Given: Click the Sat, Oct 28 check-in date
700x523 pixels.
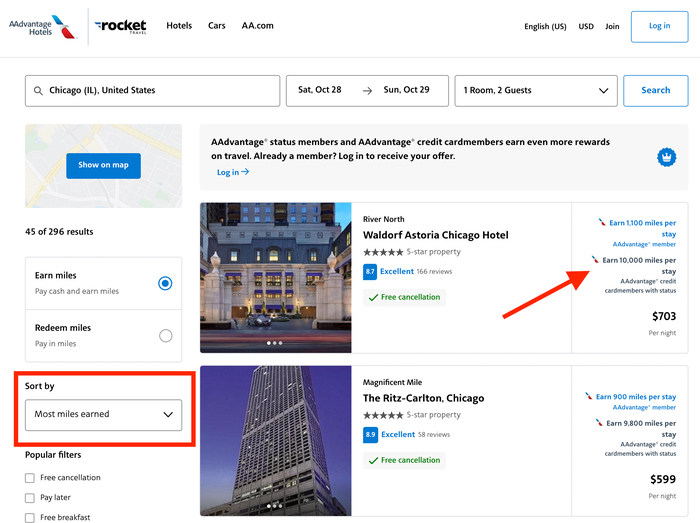Looking at the screenshot, I should coord(320,90).
